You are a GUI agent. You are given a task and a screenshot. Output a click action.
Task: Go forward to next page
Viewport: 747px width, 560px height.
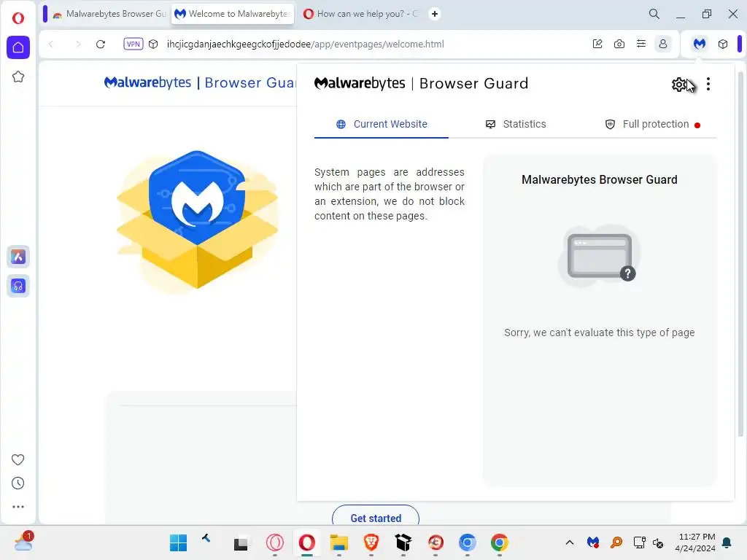[77, 44]
